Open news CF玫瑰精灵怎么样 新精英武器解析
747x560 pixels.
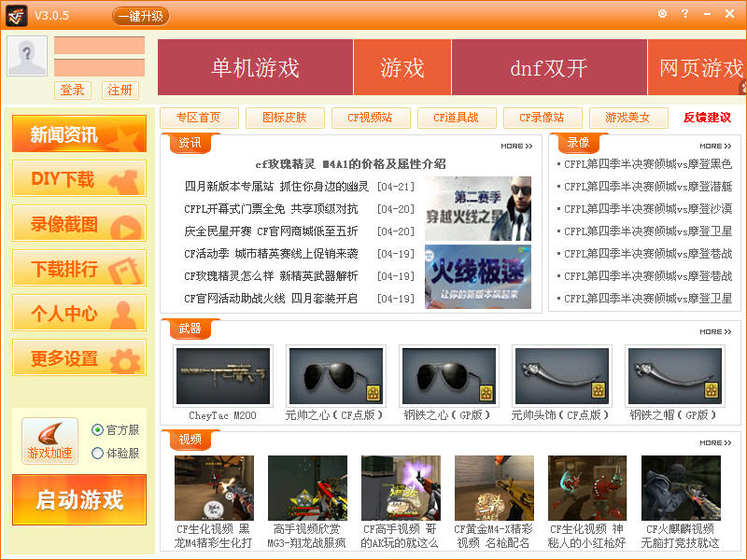[271, 276]
